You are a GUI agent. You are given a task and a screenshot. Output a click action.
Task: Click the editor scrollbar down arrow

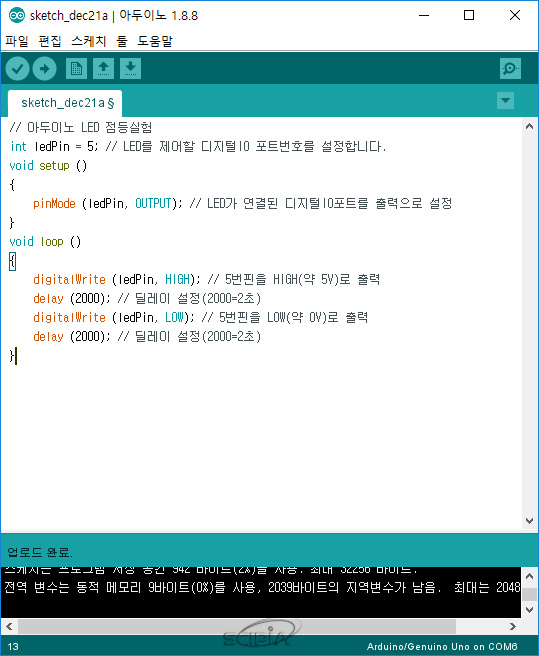click(x=529, y=521)
